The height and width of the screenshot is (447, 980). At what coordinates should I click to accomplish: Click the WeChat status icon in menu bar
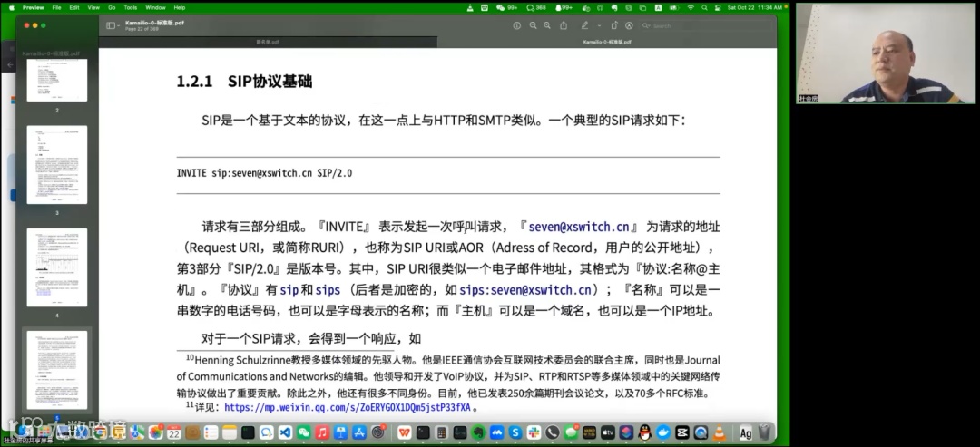501,7
